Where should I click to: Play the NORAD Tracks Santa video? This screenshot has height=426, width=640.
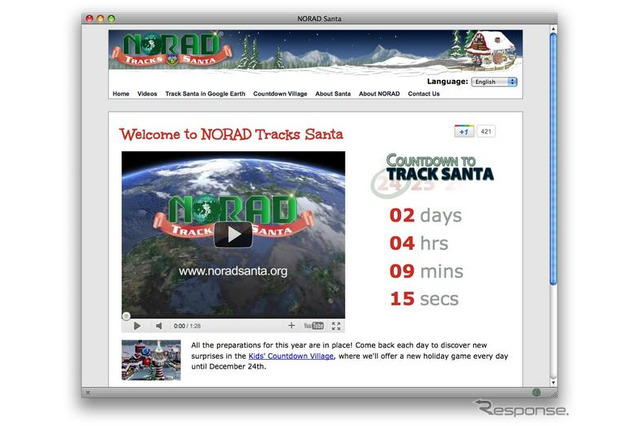[x=233, y=234]
